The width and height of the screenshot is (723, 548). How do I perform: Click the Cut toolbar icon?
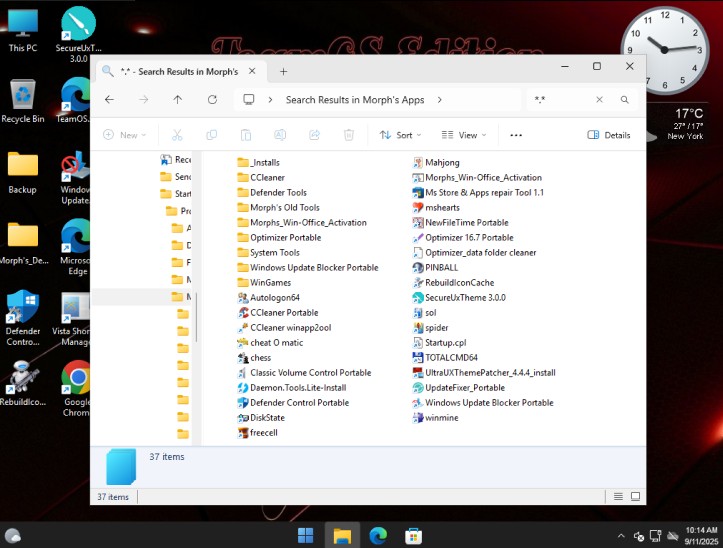click(177, 135)
